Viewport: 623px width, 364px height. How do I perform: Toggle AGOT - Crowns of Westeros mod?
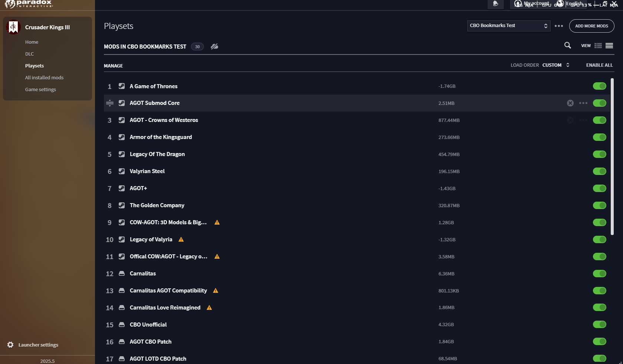pos(600,120)
